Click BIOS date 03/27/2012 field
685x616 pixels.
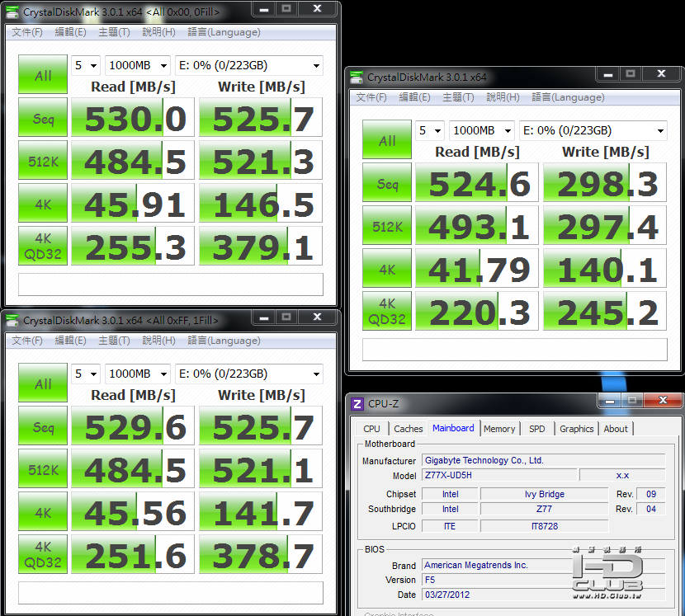pyautogui.click(x=543, y=595)
